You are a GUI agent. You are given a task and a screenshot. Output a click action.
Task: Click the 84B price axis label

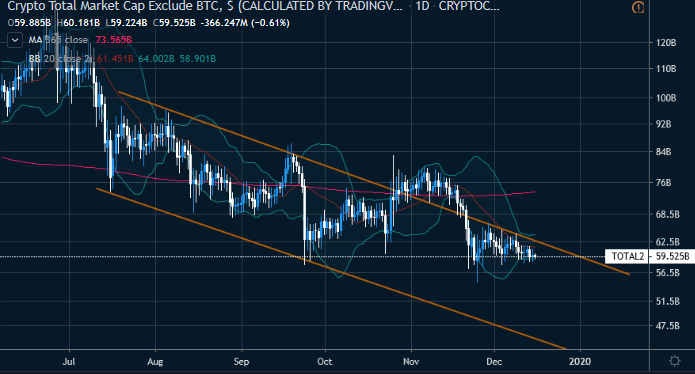(663, 152)
